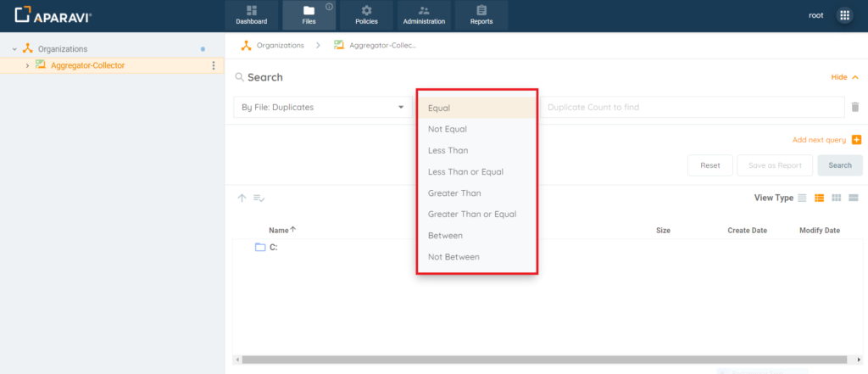Select the simple list view type
Viewport: 868px width, 374px height.
tap(802, 198)
